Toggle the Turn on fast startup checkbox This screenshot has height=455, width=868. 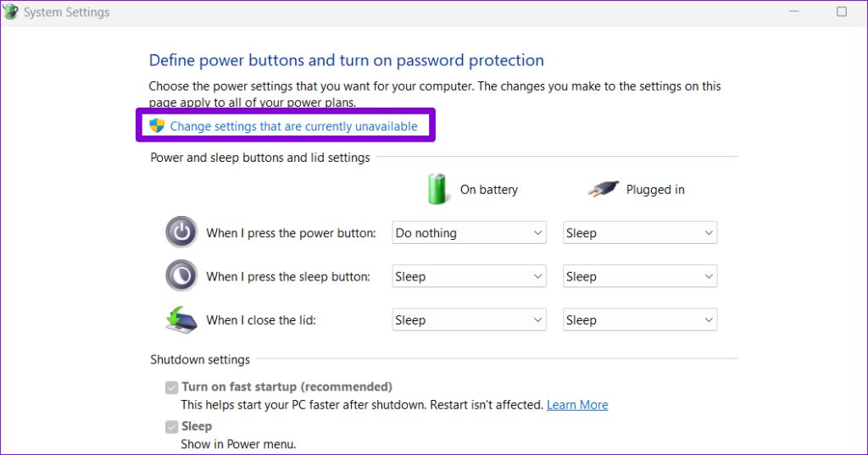pos(171,387)
